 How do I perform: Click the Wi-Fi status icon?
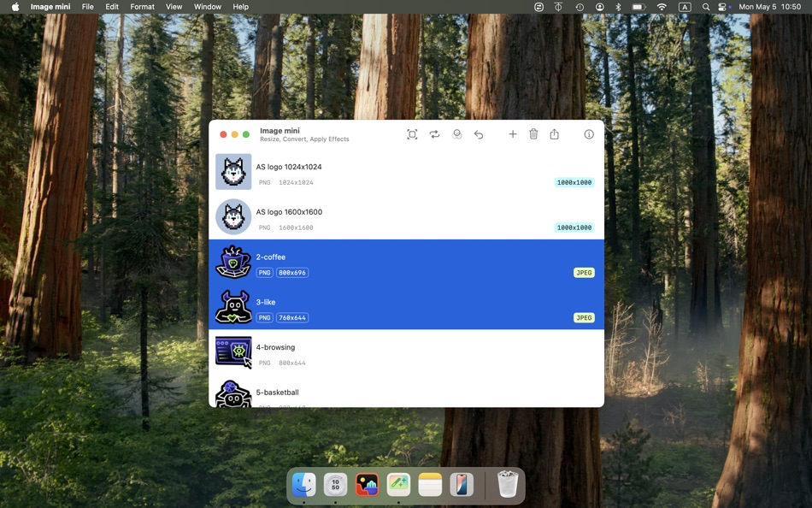click(662, 7)
